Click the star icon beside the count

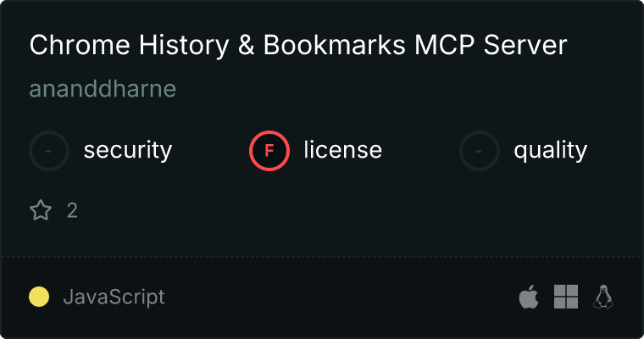point(41,210)
